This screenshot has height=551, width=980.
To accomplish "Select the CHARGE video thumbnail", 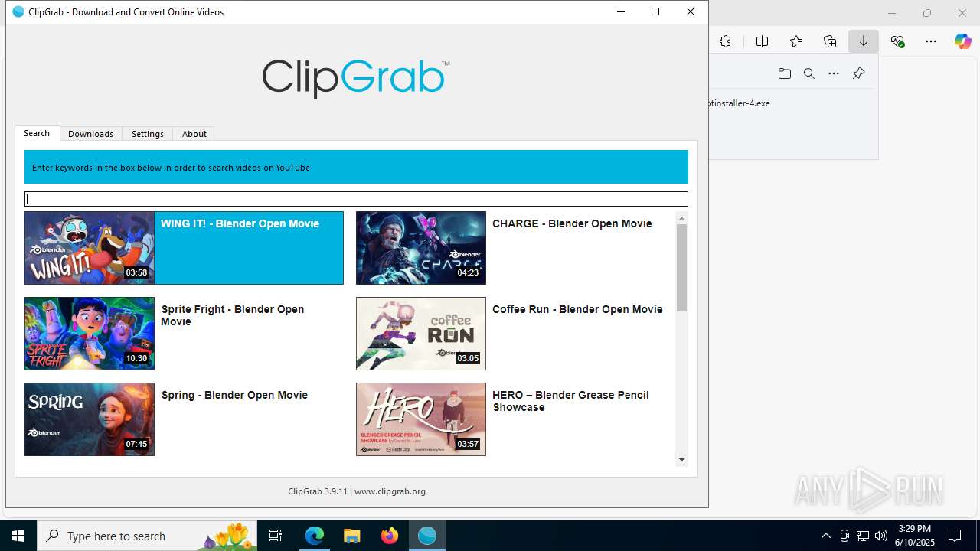I will [x=421, y=248].
